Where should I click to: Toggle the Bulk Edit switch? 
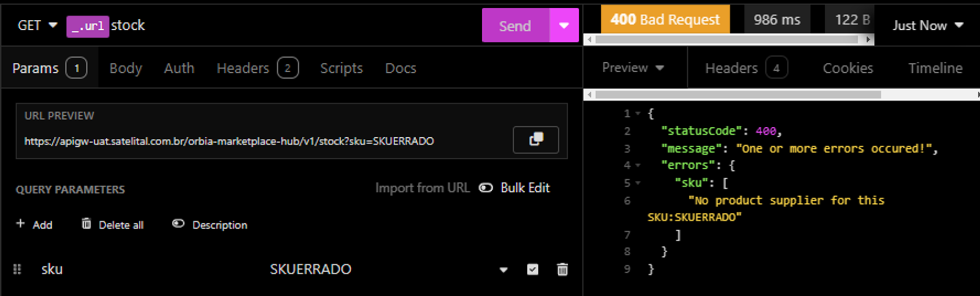486,188
